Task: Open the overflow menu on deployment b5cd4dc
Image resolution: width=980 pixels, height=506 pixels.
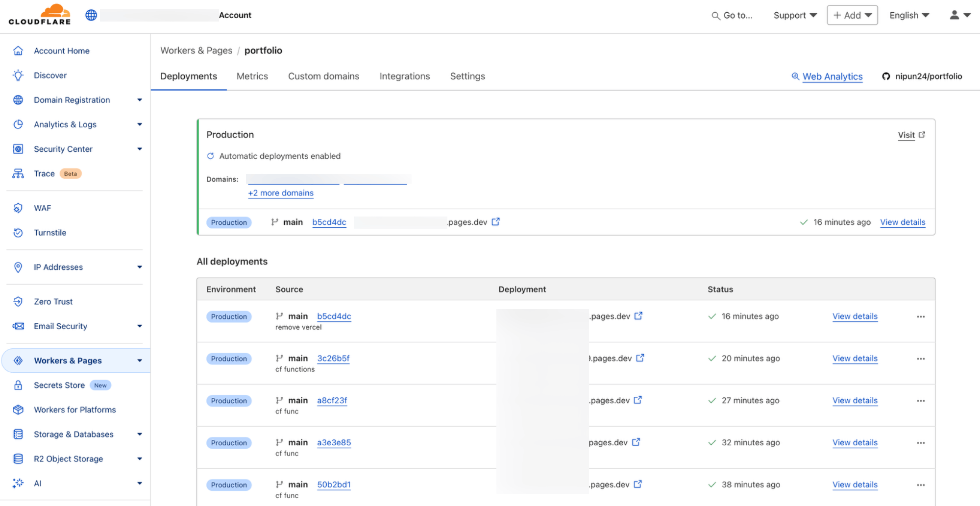Action: pyautogui.click(x=921, y=317)
